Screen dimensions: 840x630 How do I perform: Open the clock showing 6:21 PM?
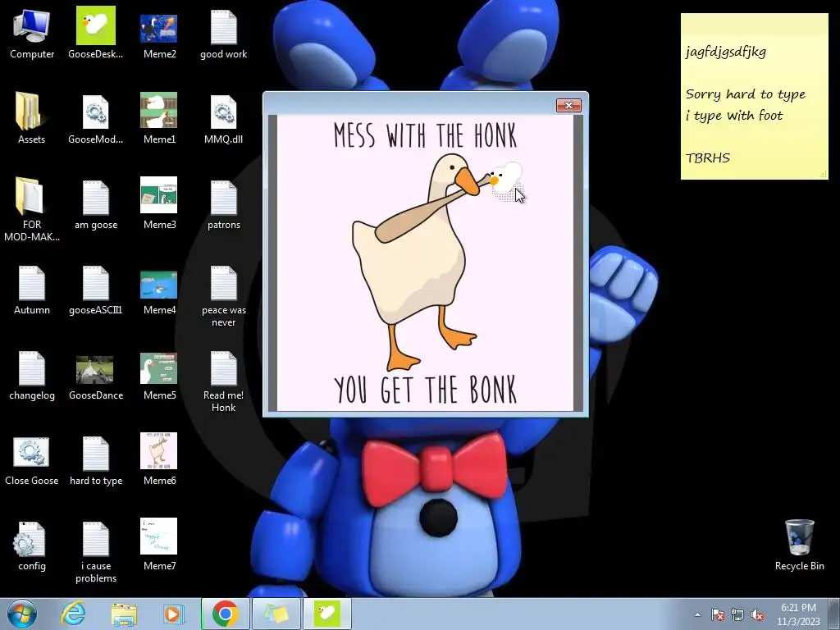point(798,614)
